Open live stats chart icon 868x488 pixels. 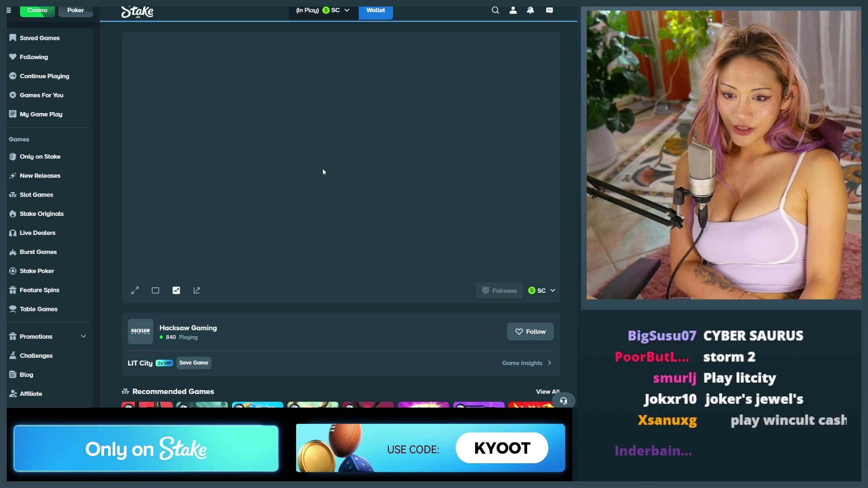point(176,291)
